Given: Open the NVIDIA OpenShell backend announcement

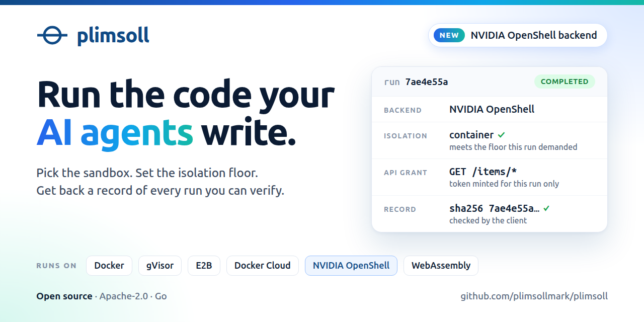Looking at the screenshot, I should pyautogui.click(x=518, y=35).
